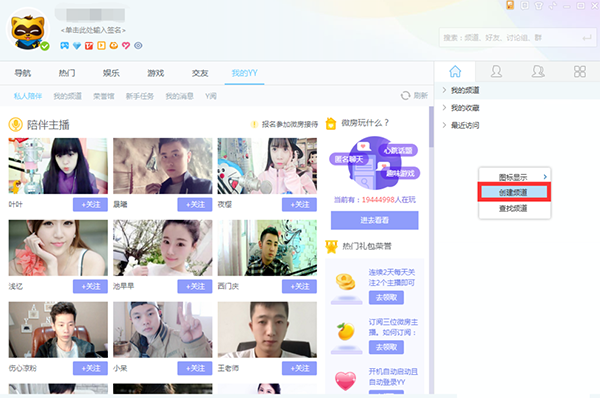Click the green online status badge

point(45,46)
